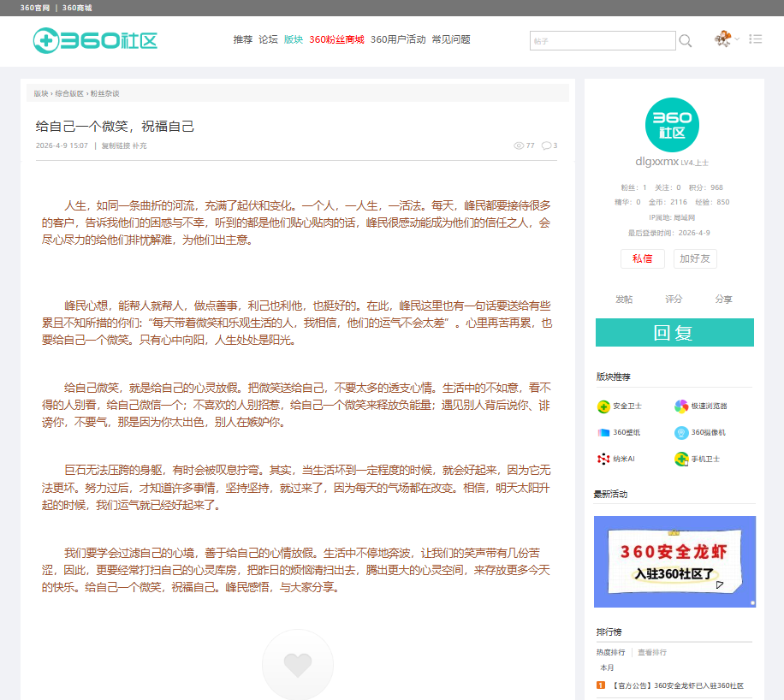Expand the user avatar dropdown arrow
784x700 pixels.
pyautogui.click(x=737, y=39)
